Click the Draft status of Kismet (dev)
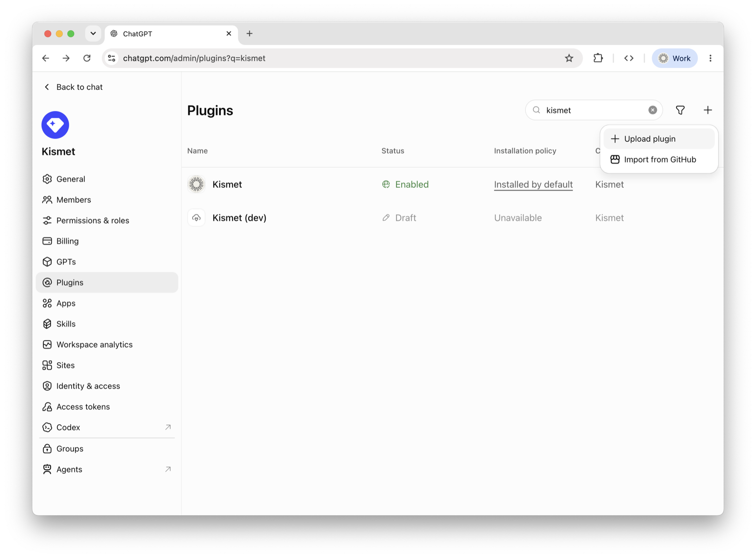Screen dimensions: 756x558 coord(399,218)
